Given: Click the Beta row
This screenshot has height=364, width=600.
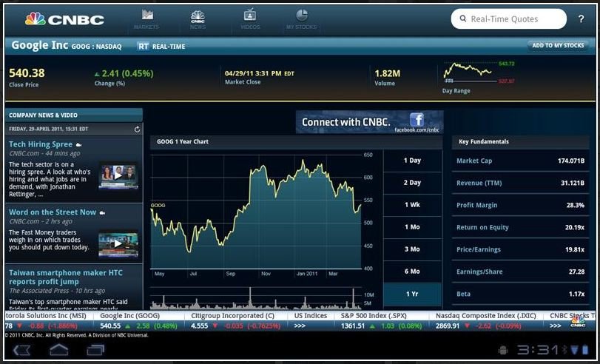Looking at the screenshot, I should (520, 294).
